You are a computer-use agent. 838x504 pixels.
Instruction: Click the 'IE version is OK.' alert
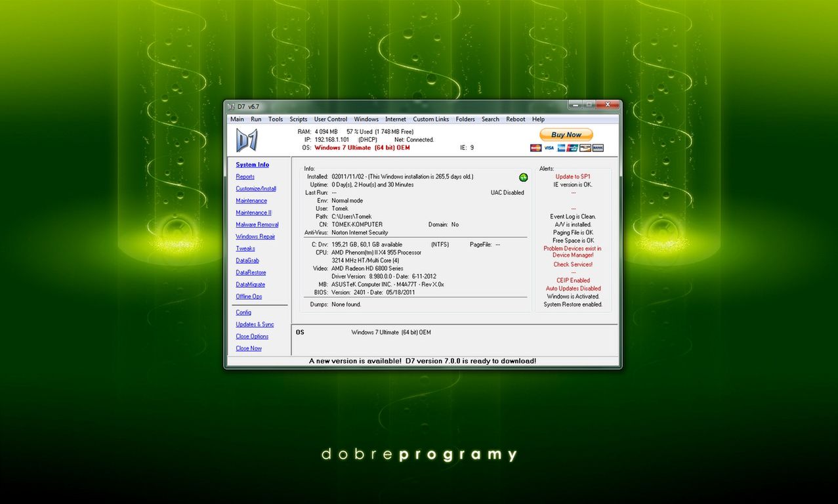click(x=573, y=184)
